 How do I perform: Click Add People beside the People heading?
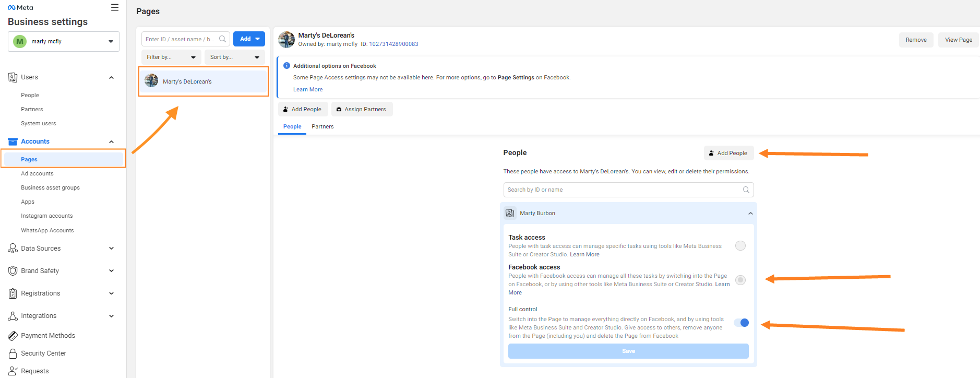[x=728, y=153]
